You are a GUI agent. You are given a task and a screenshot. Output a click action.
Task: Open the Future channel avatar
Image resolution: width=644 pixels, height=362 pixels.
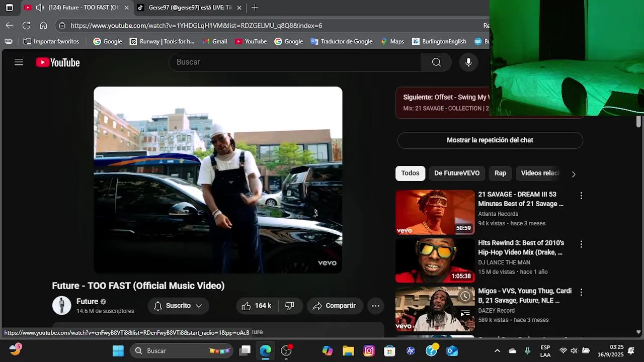point(62,306)
